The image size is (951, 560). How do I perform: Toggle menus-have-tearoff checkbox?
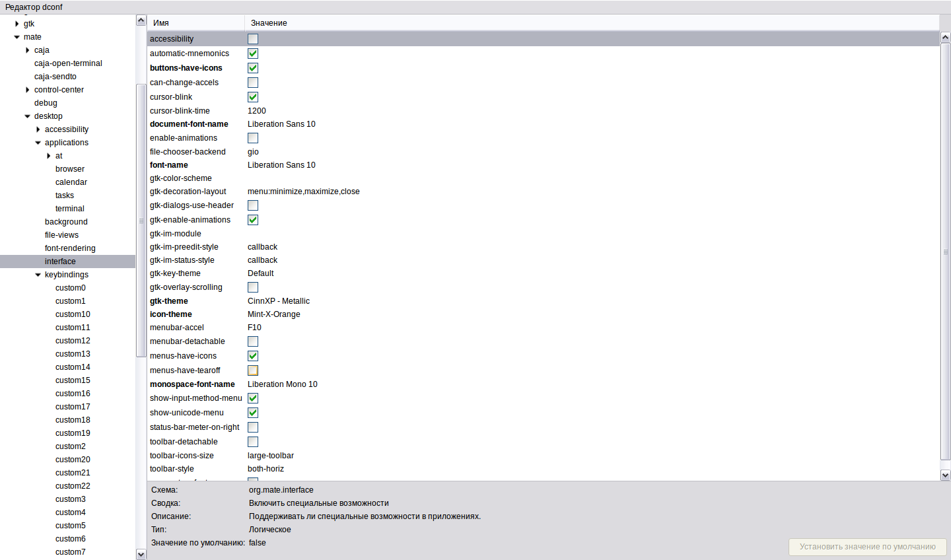pos(253,370)
